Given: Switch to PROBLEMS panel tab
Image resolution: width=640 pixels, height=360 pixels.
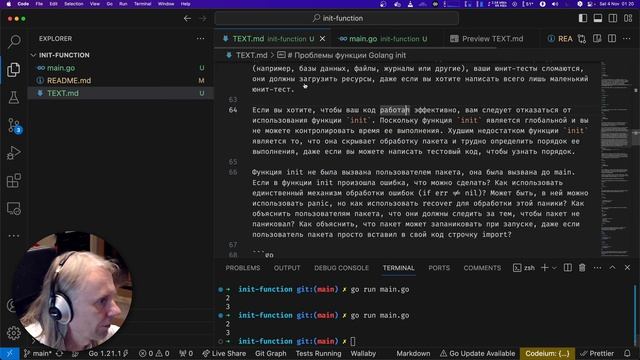Looking at the screenshot, I should [x=242, y=268].
